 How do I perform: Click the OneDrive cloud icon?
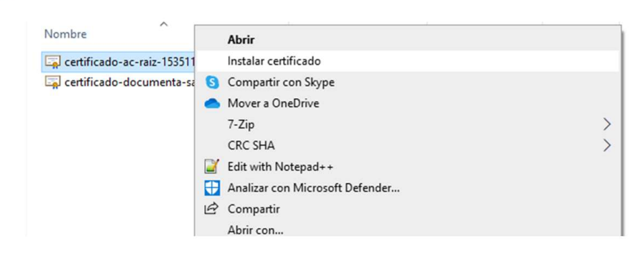point(212,104)
